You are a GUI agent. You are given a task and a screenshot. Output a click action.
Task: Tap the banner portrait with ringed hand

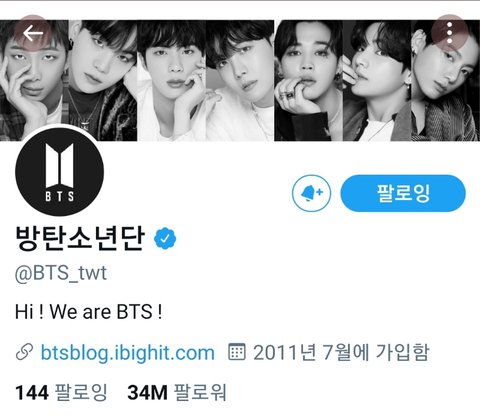[309, 80]
